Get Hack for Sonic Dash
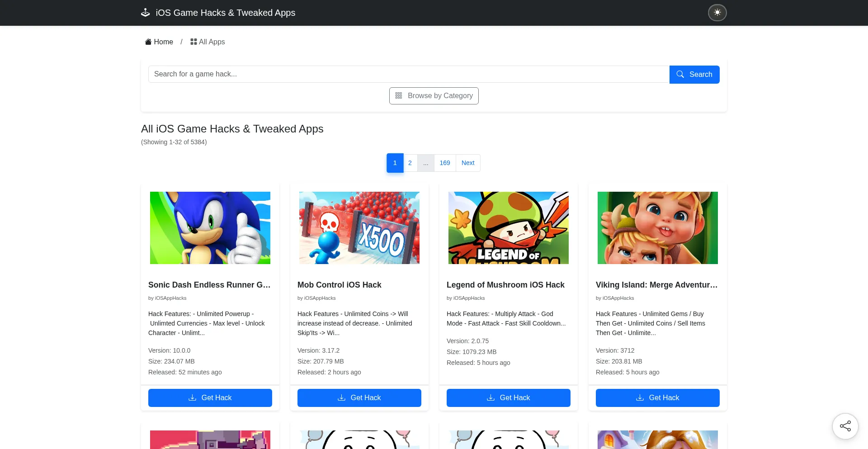This screenshot has height=449, width=868. point(210,398)
